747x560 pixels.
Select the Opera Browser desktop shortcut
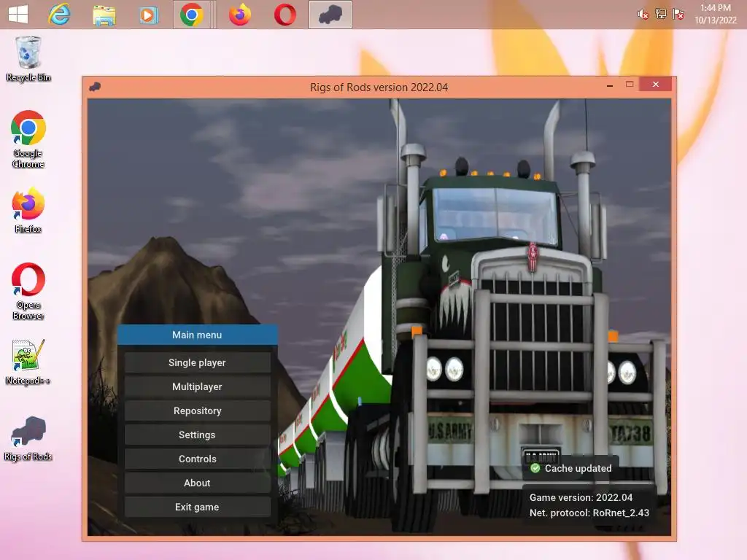[28, 291]
